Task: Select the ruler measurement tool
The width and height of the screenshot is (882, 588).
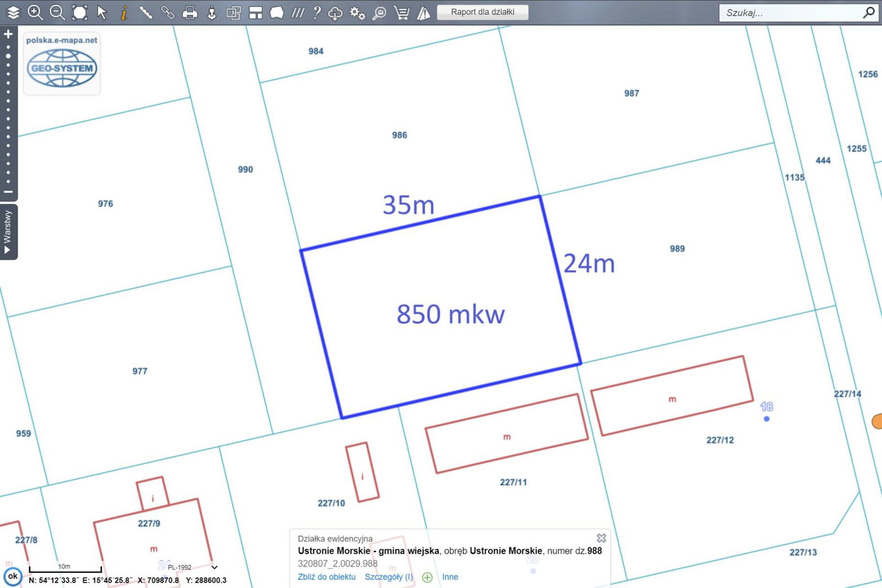Action: 146,12
